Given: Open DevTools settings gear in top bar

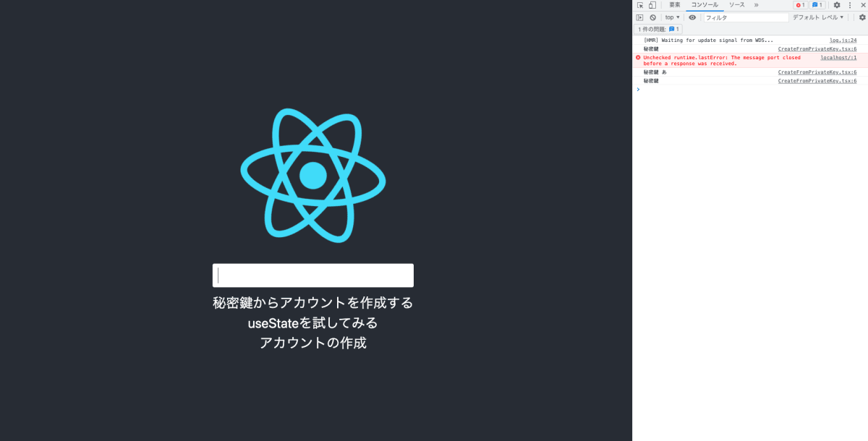Looking at the screenshot, I should pos(837,5).
